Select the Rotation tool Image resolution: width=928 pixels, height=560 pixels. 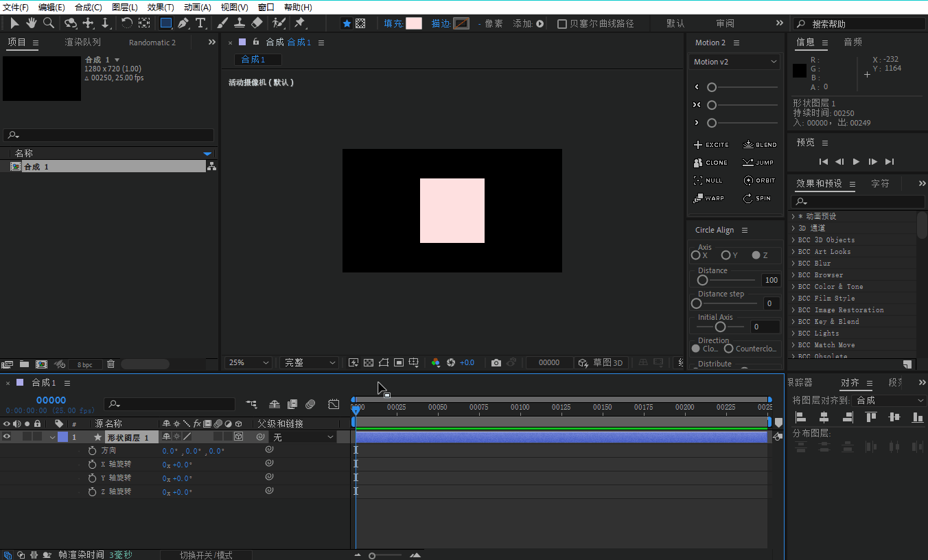click(x=127, y=23)
